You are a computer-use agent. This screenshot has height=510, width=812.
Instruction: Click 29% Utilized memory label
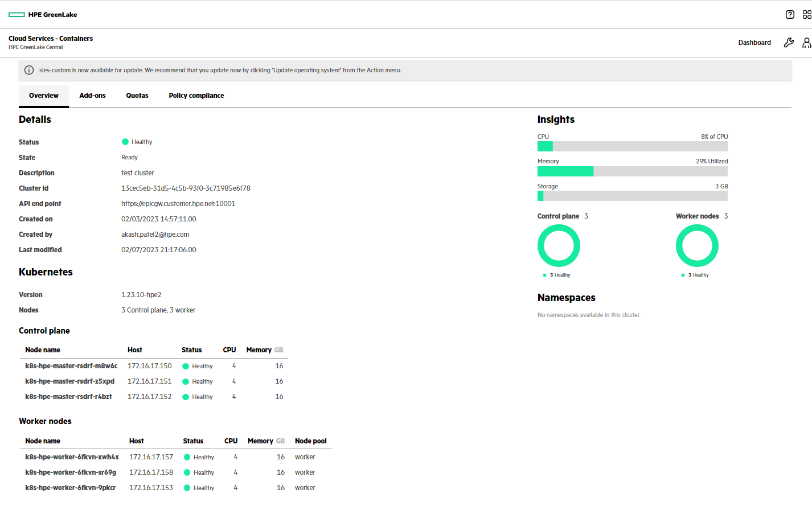(x=712, y=162)
